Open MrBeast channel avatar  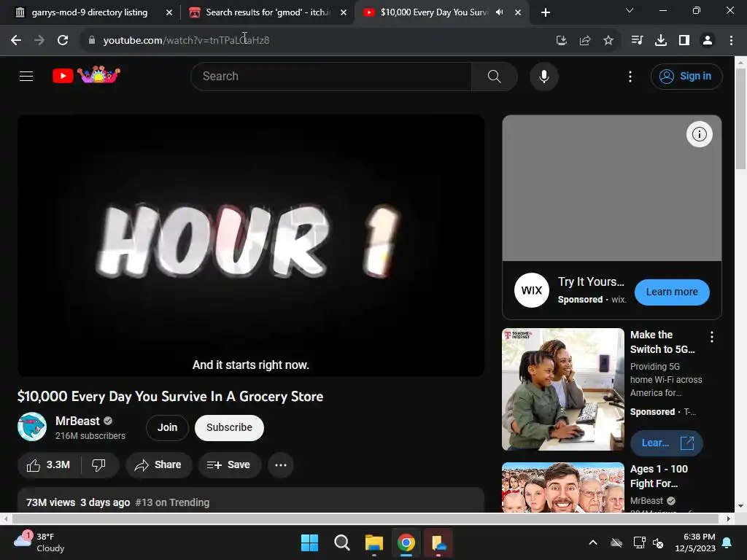[32, 427]
